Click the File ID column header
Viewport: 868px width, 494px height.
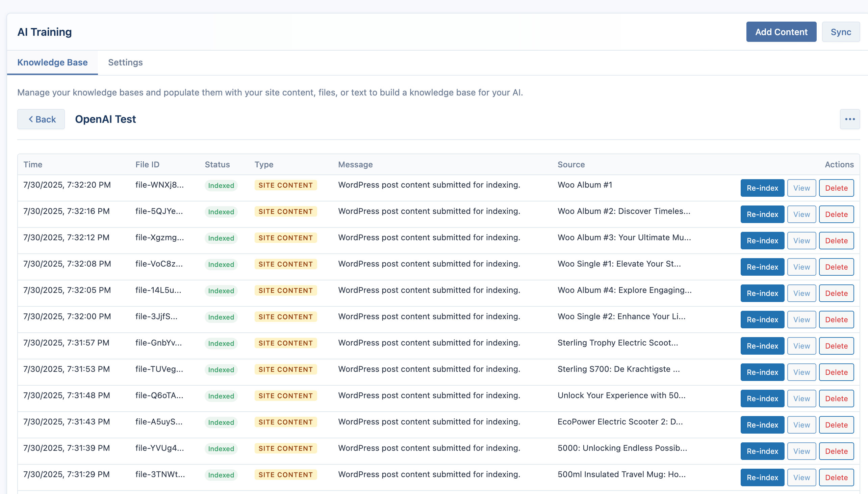pos(147,165)
